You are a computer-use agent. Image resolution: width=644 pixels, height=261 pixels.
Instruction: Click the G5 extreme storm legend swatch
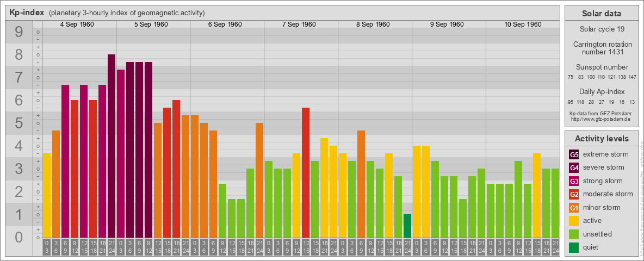[x=574, y=154]
